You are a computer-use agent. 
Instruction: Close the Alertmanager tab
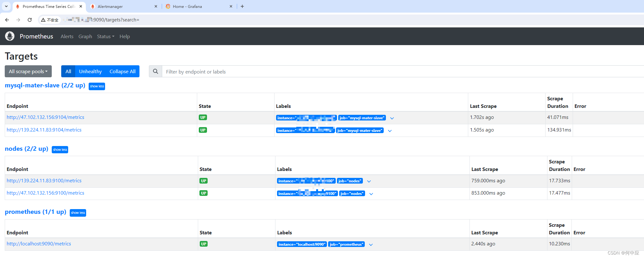156,6
